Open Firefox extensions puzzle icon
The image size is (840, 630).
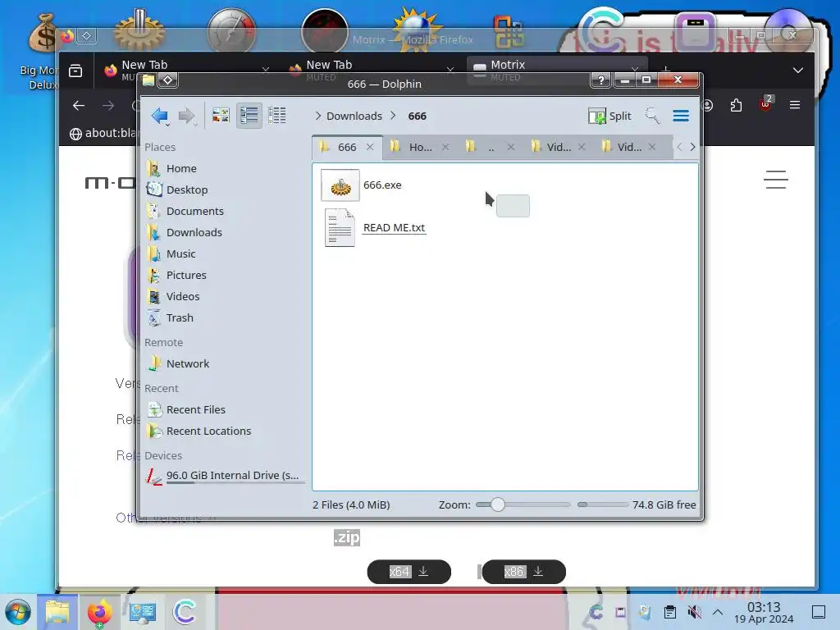click(x=736, y=106)
